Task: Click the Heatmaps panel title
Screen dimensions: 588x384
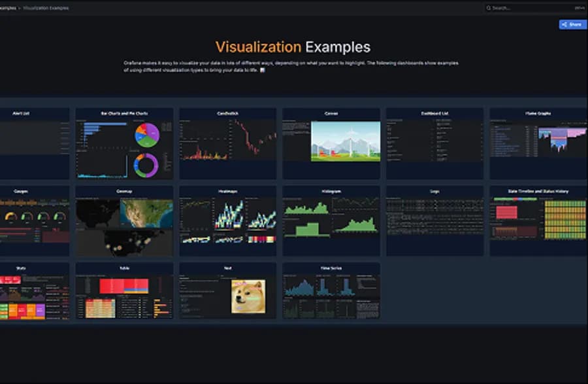Action: tap(227, 192)
